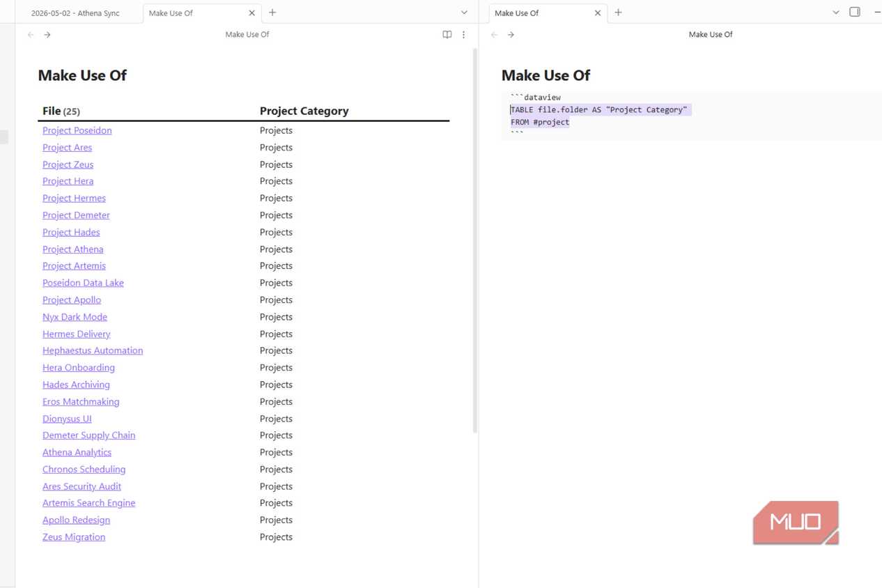Open Project Hera link
The image size is (882, 588).
pyautogui.click(x=68, y=181)
